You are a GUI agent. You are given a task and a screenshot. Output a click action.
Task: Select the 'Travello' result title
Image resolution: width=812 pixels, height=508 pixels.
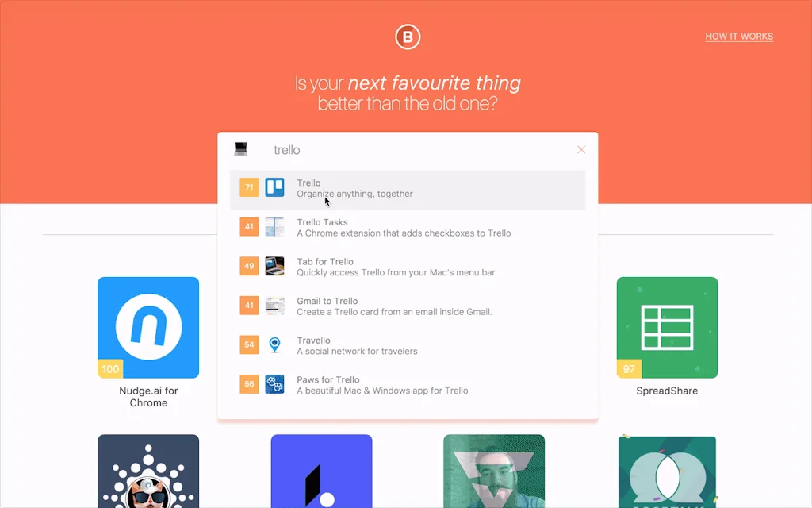[313, 341]
